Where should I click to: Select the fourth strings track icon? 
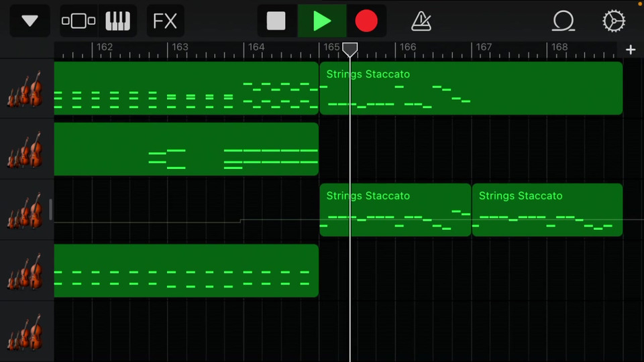25,271
